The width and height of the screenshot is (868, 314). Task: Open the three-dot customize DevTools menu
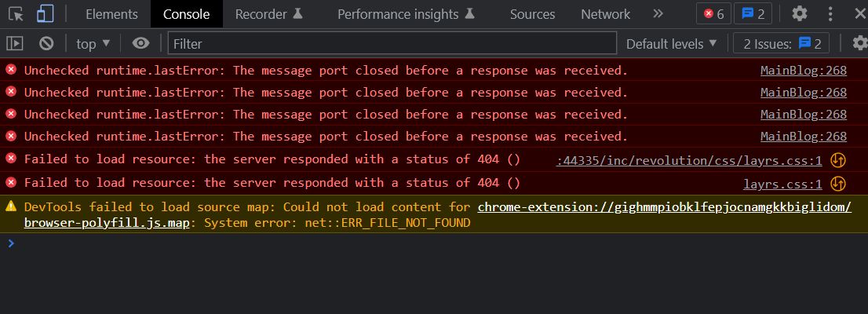point(830,14)
